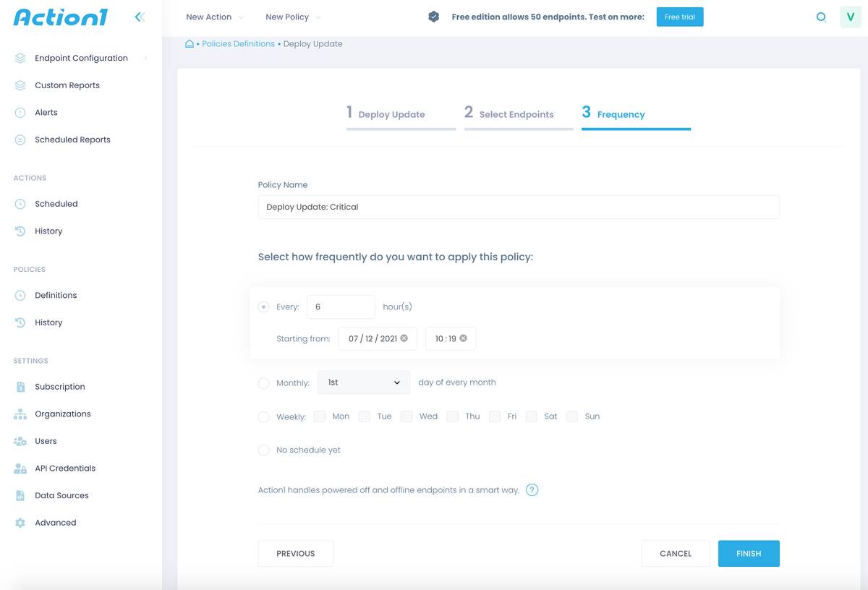Viewport: 868px width, 590px height.
Task: Click the Policy Name input field
Action: 519,207
